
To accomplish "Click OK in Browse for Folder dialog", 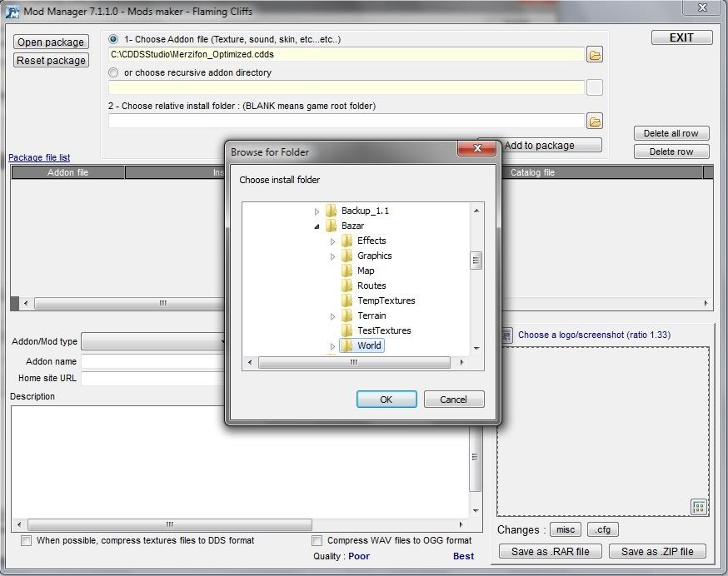I will click(x=386, y=400).
